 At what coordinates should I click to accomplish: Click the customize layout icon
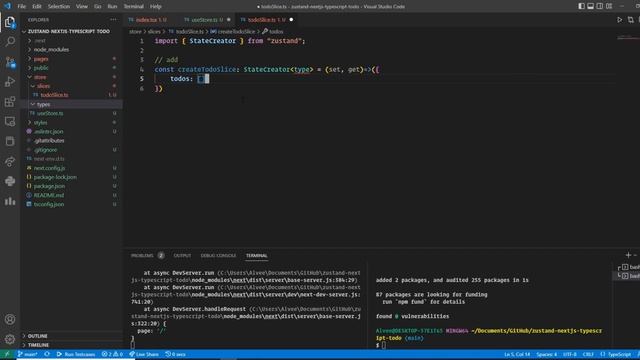pyautogui.click(x=609, y=6)
